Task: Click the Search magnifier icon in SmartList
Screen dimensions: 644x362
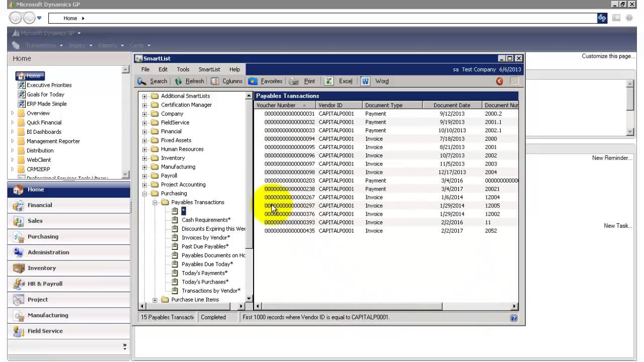Action: click(142, 81)
